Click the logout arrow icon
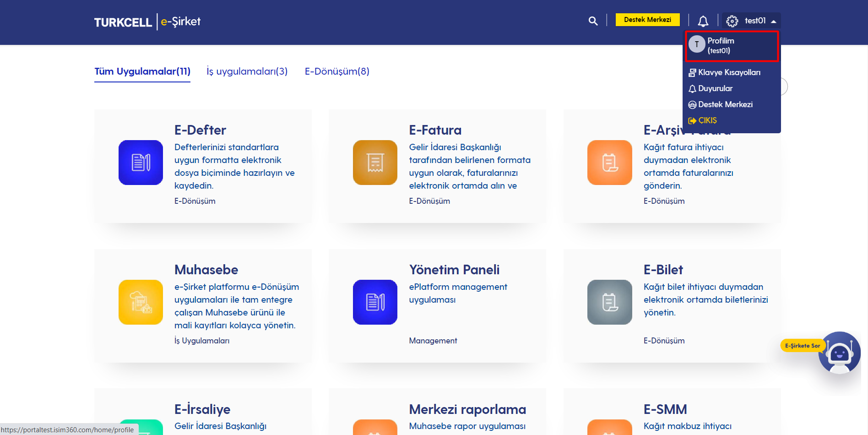868x435 pixels. (692, 121)
